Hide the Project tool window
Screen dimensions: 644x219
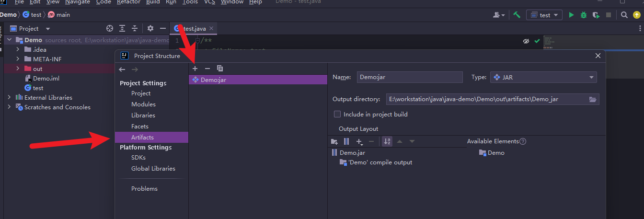click(x=163, y=29)
